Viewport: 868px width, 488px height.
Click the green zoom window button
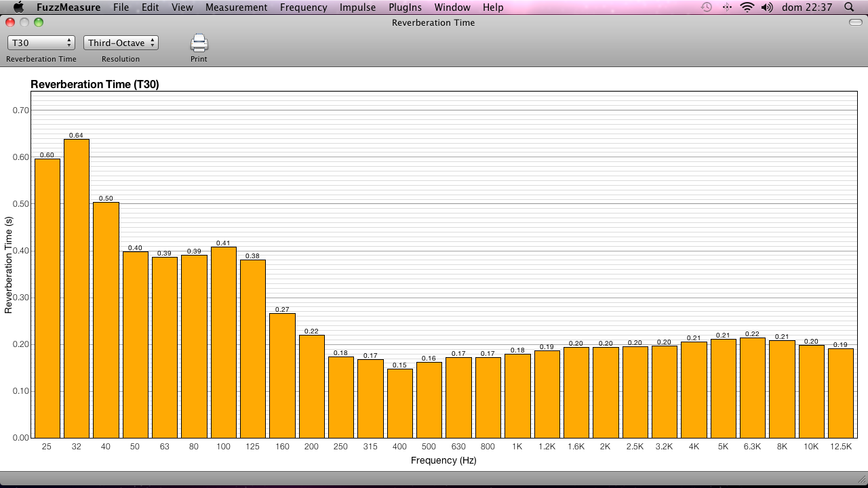(x=39, y=22)
